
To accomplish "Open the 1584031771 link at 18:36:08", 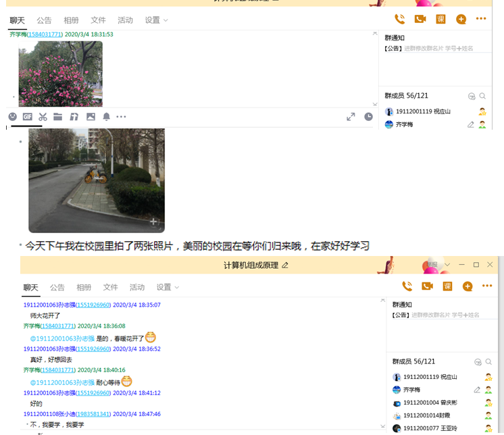I will click(57, 326).
